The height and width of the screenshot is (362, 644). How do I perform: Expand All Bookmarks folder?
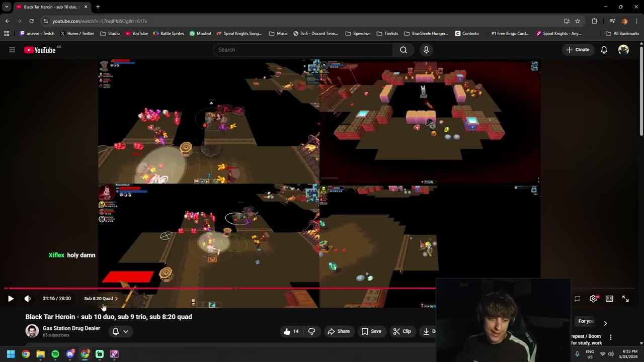point(622,34)
